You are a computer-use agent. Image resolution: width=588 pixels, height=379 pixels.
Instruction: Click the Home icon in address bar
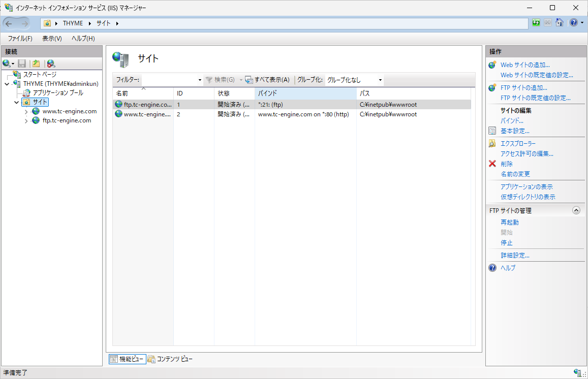tap(560, 22)
